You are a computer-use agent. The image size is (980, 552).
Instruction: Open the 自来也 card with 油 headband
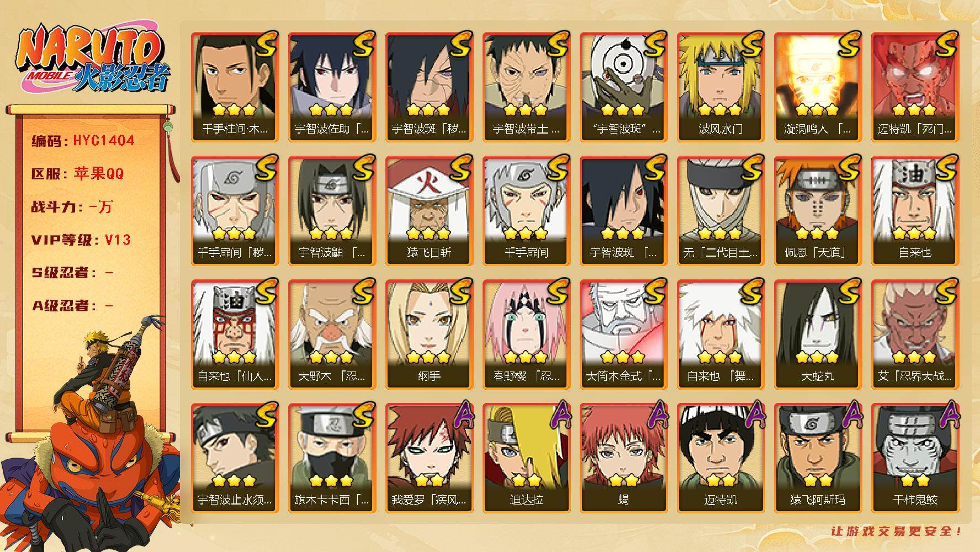915,210
